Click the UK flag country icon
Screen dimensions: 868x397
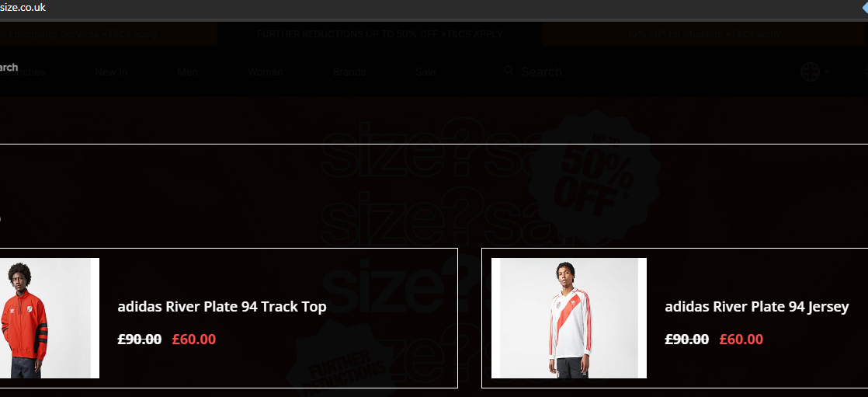(x=810, y=71)
